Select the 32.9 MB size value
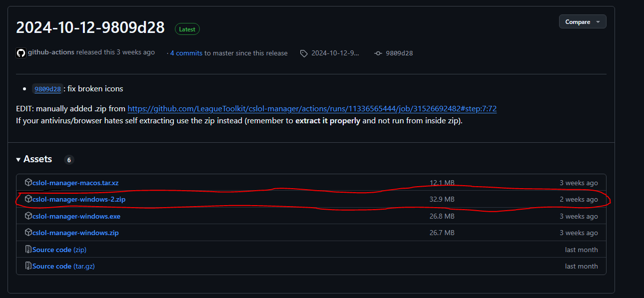 tap(442, 199)
